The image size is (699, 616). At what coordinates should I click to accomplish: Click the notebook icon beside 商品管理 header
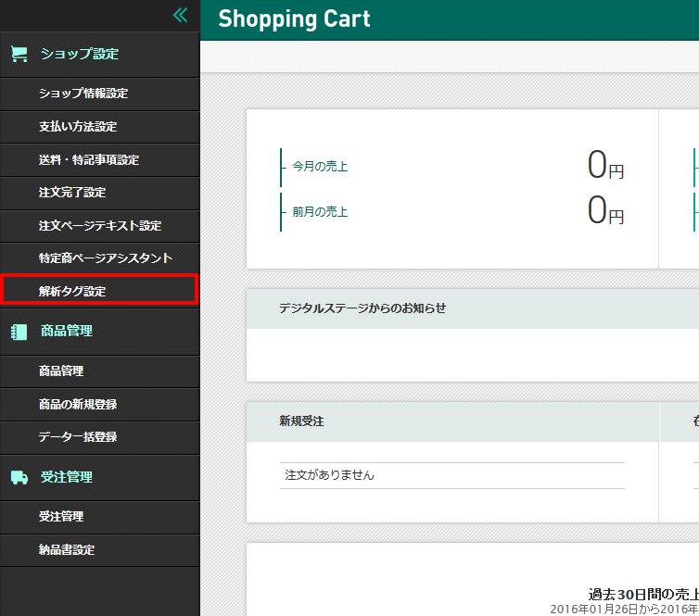(x=19, y=332)
